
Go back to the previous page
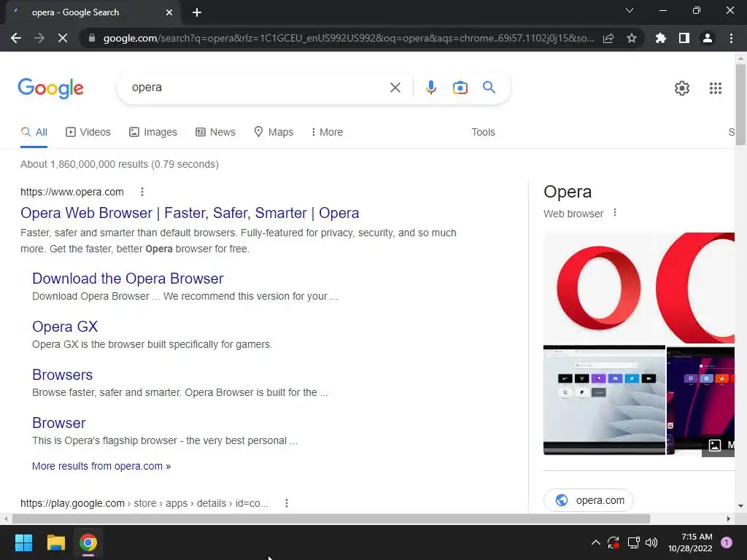[16, 38]
